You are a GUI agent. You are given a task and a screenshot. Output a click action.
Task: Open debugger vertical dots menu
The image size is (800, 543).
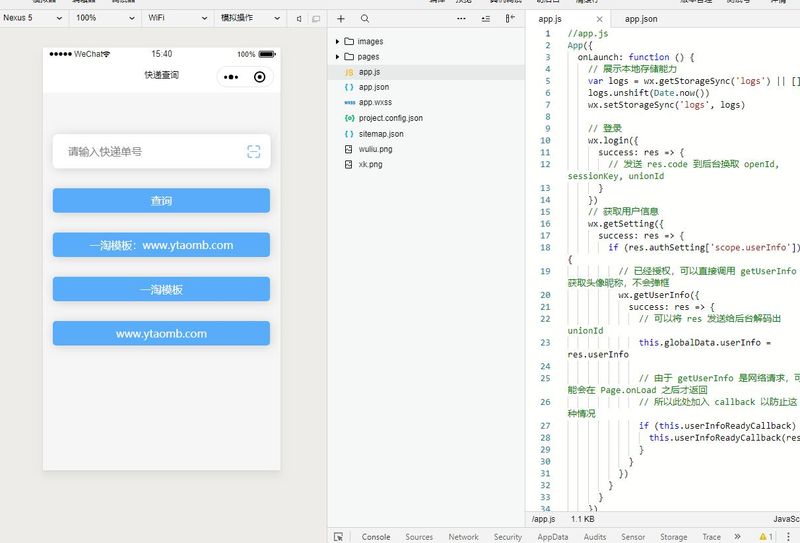(x=788, y=537)
